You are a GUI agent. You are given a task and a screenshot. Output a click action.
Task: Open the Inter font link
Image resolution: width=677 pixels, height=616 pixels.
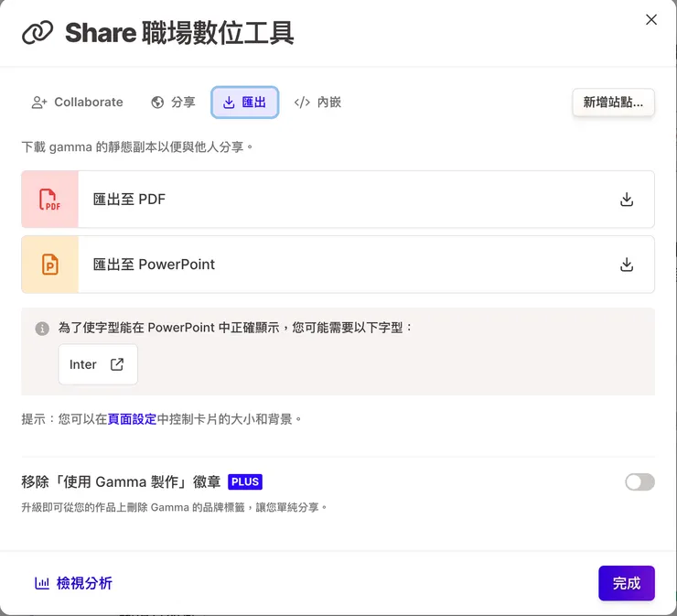click(98, 364)
